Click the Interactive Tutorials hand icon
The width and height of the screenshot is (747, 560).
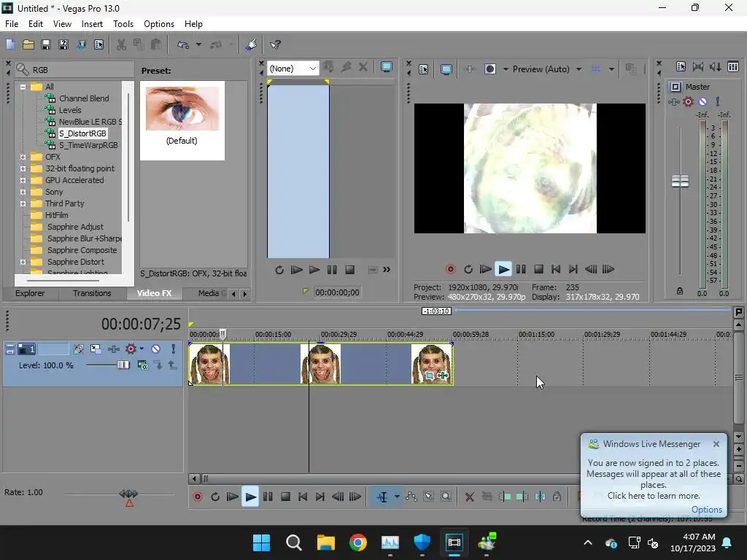(x=251, y=44)
